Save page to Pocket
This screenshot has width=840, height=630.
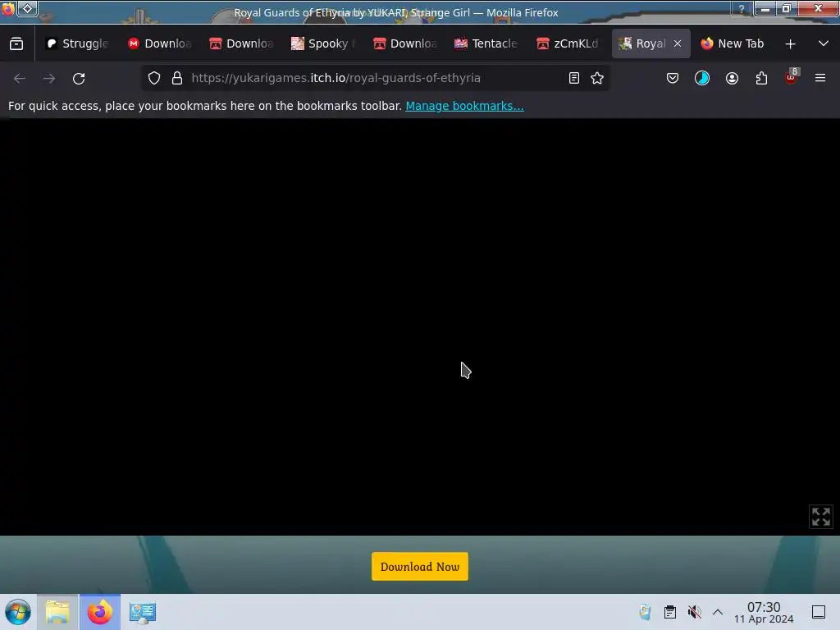pyautogui.click(x=673, y=78)
